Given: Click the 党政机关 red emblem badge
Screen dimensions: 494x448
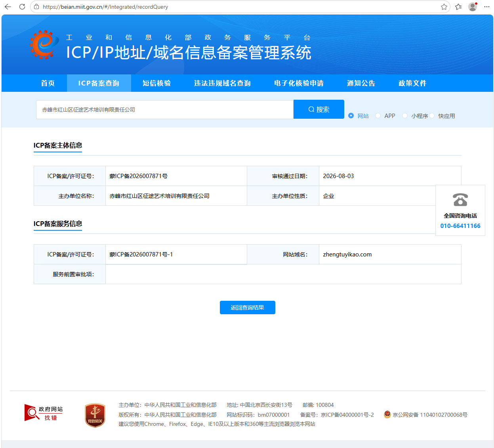Looking at the screenshot, I should 95,416.
